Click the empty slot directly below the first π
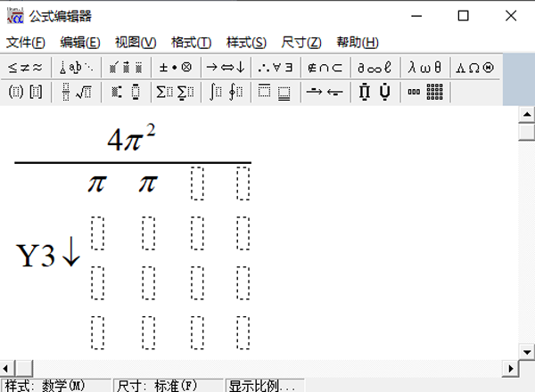The width and height of the screenshot is (535, 392). tap(97, 233)
